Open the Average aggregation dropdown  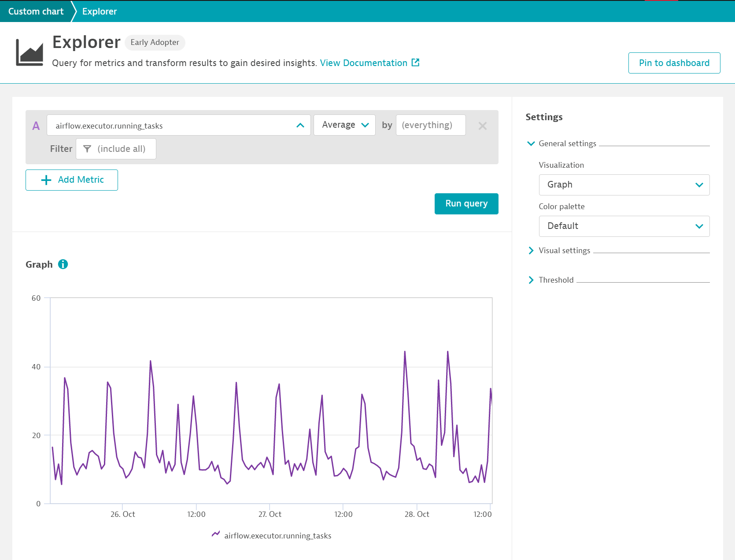point(344,125)
